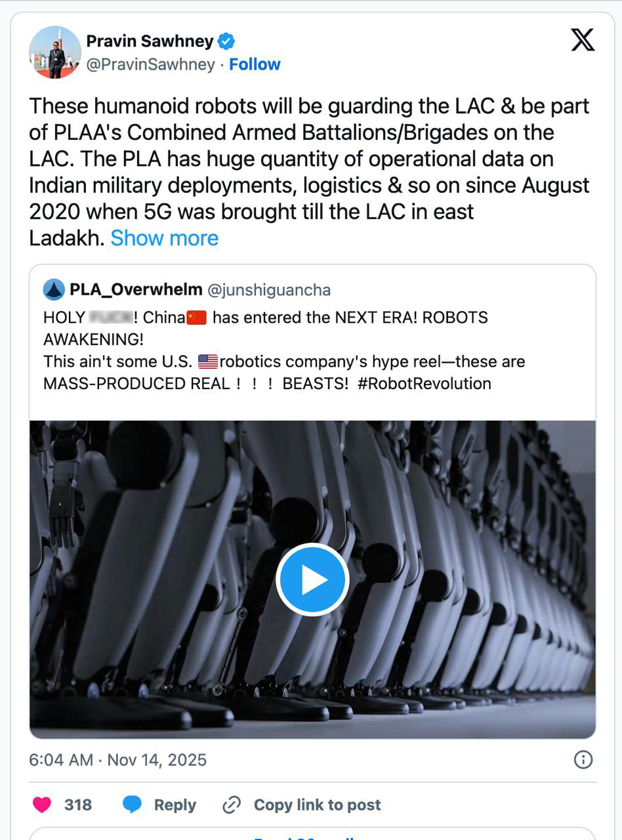Click the blue verified badge
622x840 pixels.
tap(226, 41)
